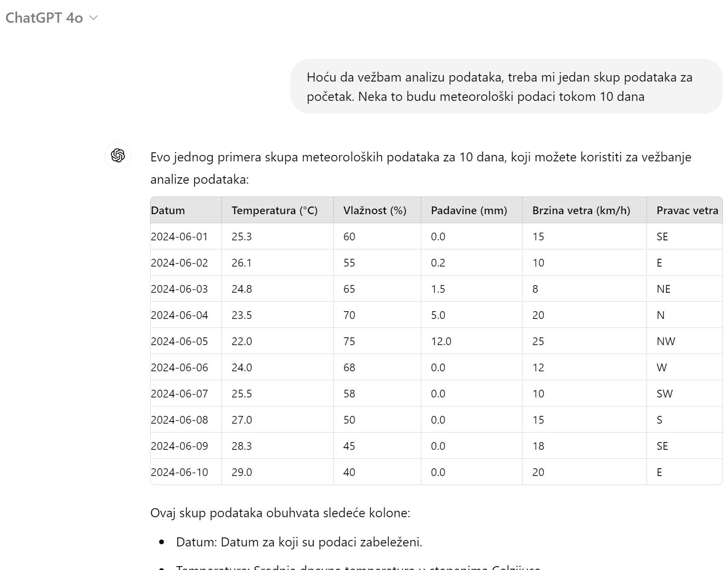This screenshot has height=570, width=728.
Task: Select the 2024-06-05 date cell
Action: [x=186, y=341]
